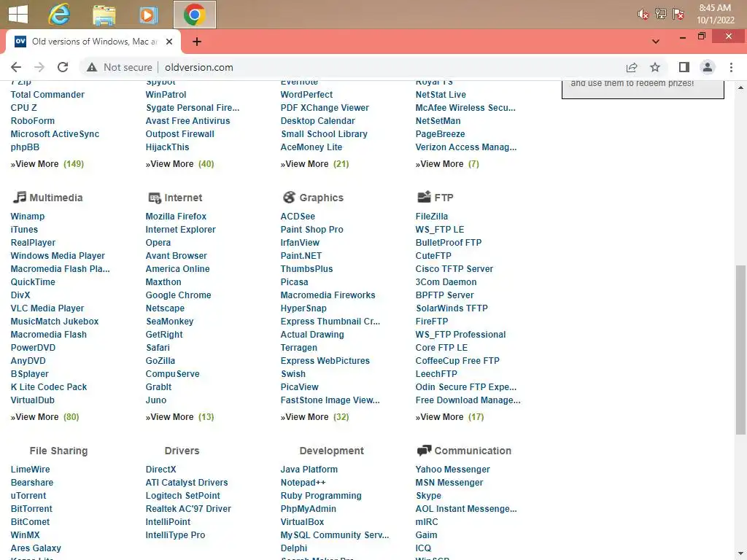
Task: Open the Drivers category heading
Action: (182, 451)
